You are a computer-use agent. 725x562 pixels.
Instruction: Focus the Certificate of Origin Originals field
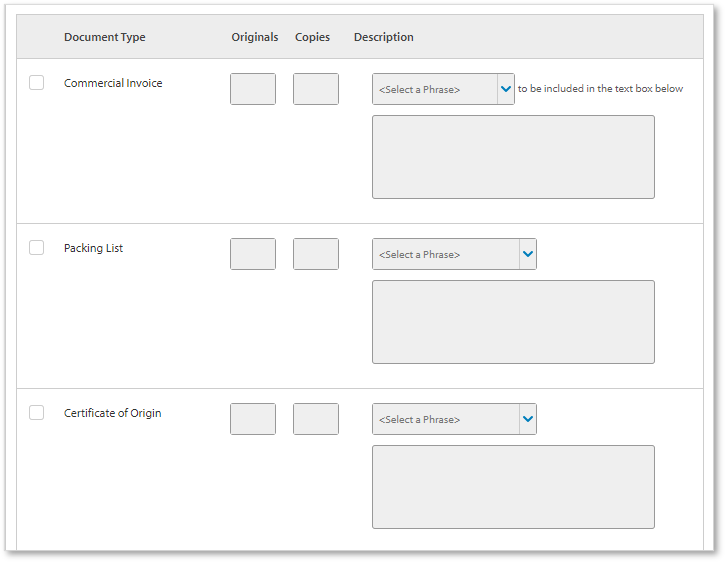[x=253, y=419]
